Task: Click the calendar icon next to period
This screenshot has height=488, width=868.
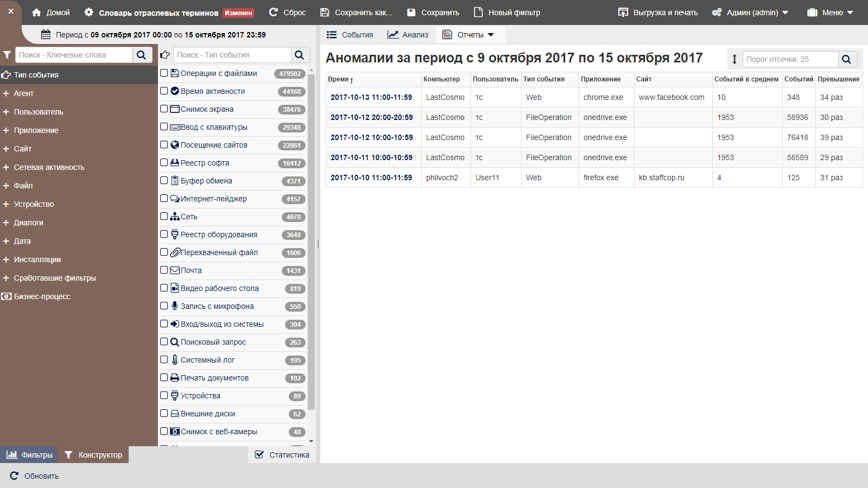Action: pyautogui.click(x=46, y=35)
